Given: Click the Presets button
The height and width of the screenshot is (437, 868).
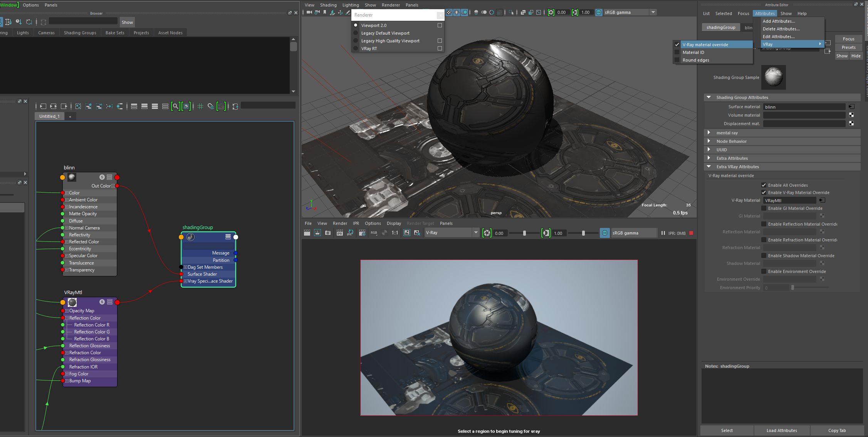Looking at the screenshot, I should (848, 47).
